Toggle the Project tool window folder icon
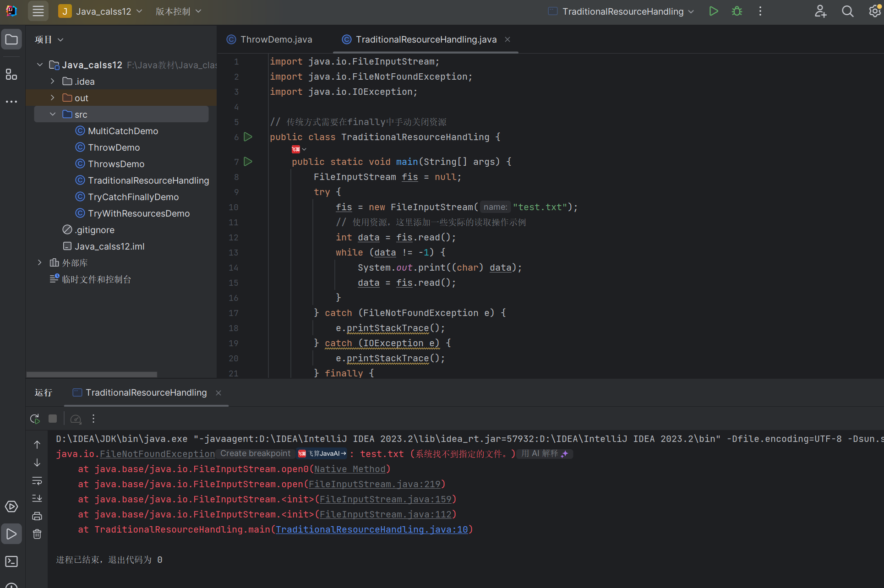 11,39
